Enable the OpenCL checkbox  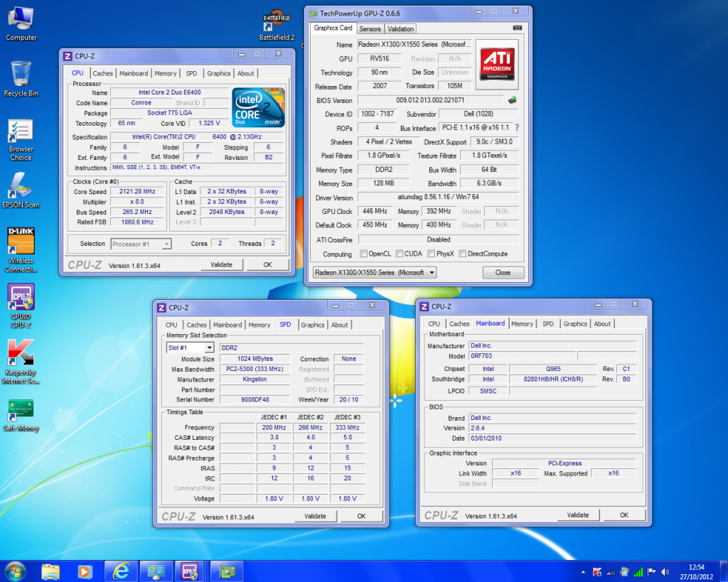(x=364, y=254)
